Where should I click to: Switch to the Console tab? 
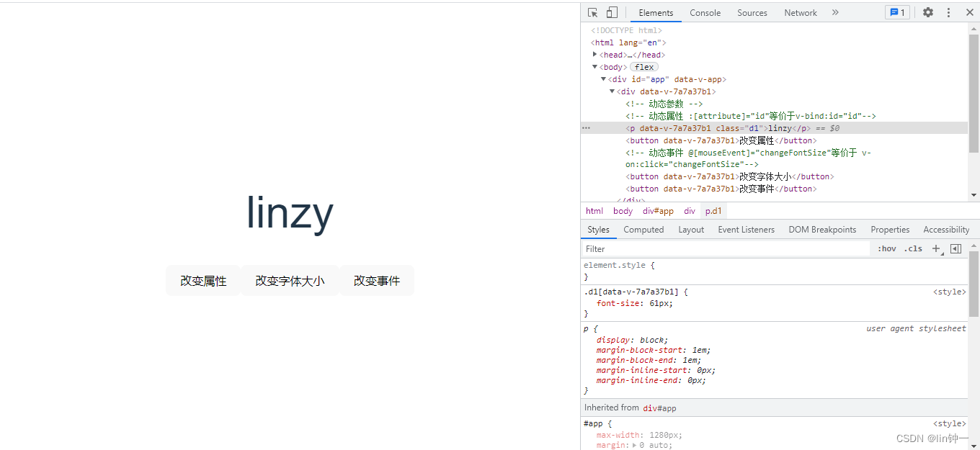coord(705,13)
